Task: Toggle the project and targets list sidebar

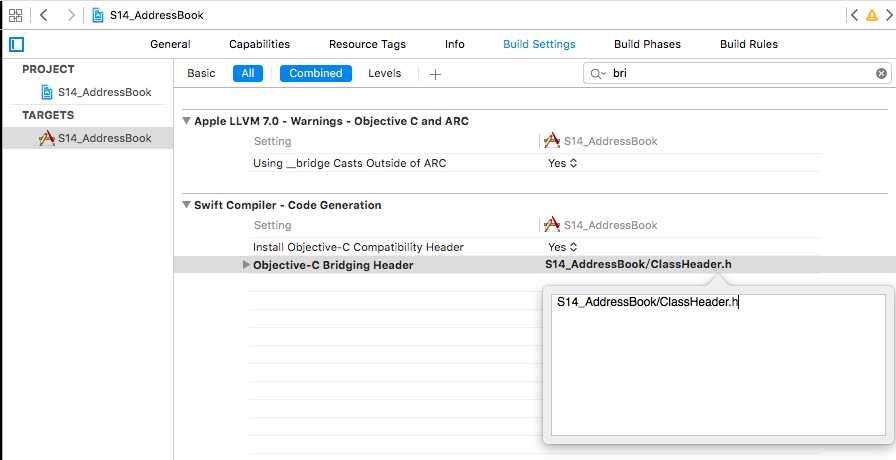Action: [17, 44]
